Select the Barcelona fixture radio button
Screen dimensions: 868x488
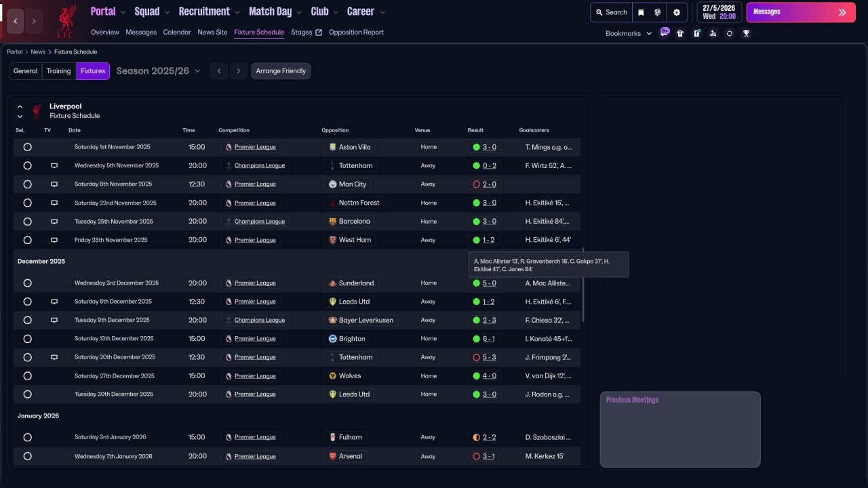[27, 222]
